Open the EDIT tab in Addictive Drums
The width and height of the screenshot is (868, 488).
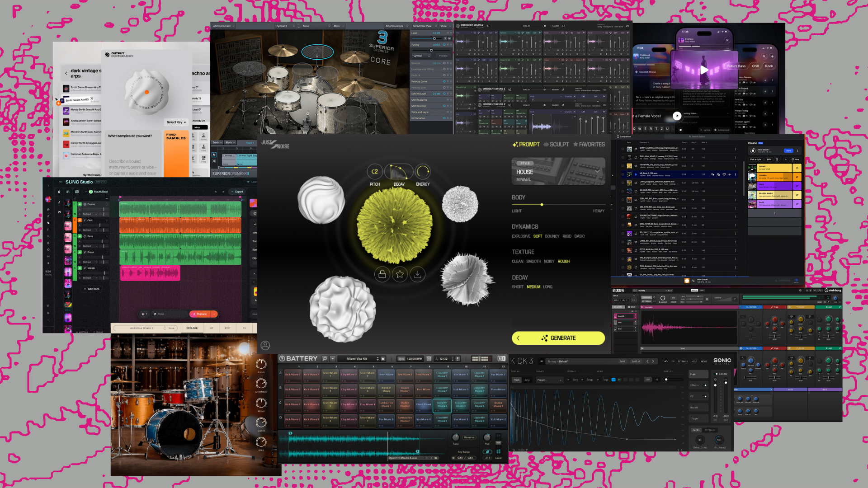[227, 328]
